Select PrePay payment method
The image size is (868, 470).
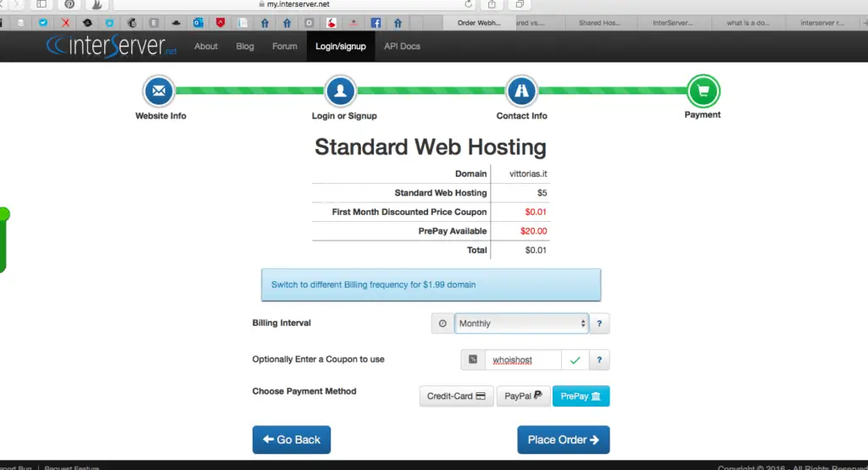[581, 396]
